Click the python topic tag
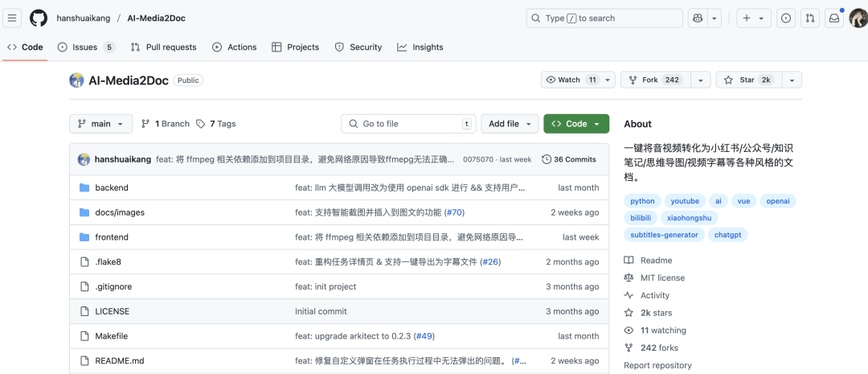The width and height of the screenshot is (868, 374). point(642,201)
